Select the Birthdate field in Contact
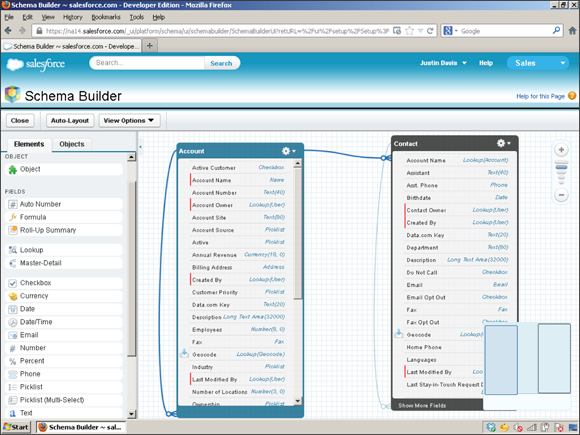 tap(457, 198)
